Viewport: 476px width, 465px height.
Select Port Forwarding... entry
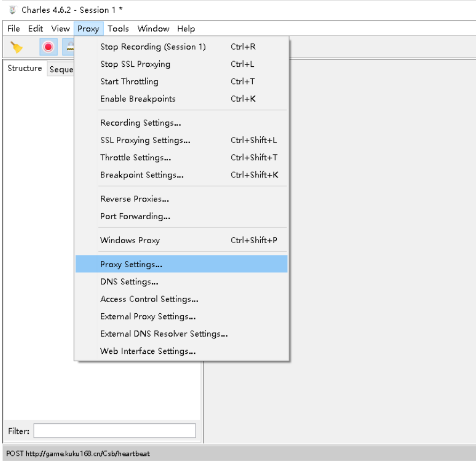click(182, 216)
